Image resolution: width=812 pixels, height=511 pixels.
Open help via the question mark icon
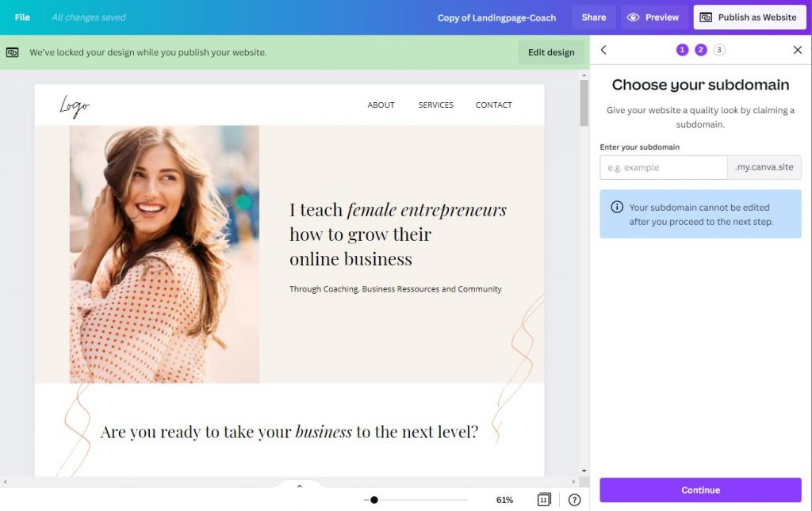(574, 500)
